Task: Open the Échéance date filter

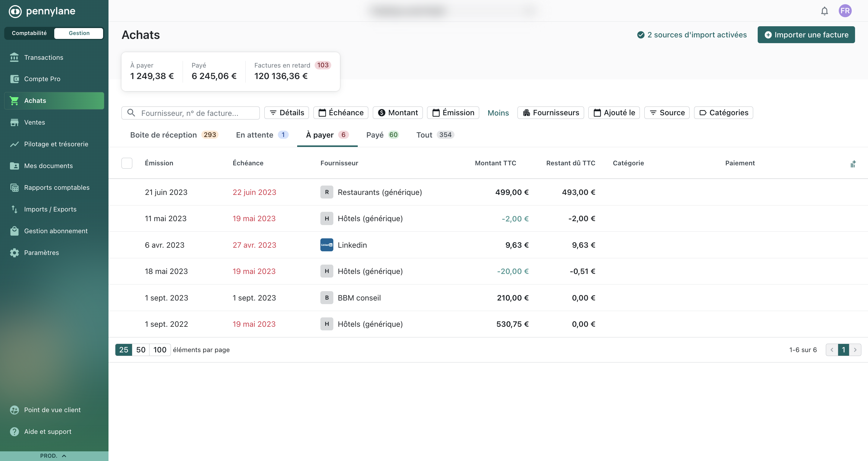Action: point(341,113)
